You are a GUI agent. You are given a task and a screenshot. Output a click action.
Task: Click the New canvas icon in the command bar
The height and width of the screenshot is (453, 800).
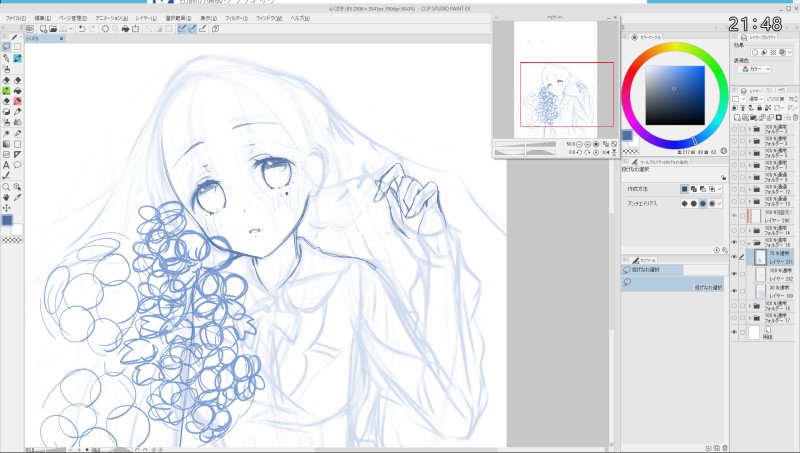[x=43, y=29]
